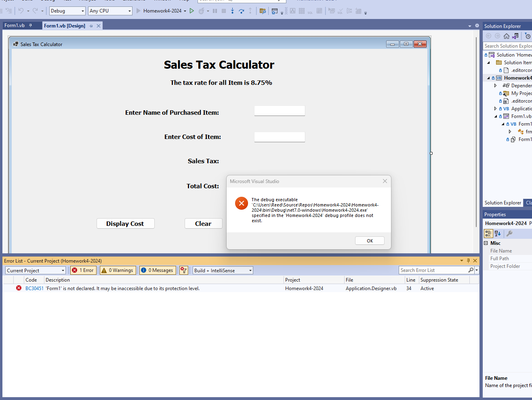
Task: Click the Solution Explorer Home icon
Action: pyautogui.click(x=507, y=36)
